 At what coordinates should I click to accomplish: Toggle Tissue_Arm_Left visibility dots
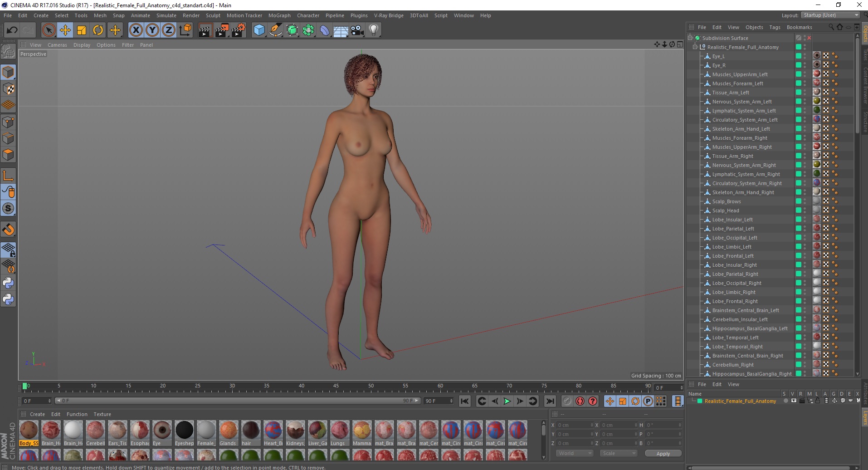coord(805,93)
